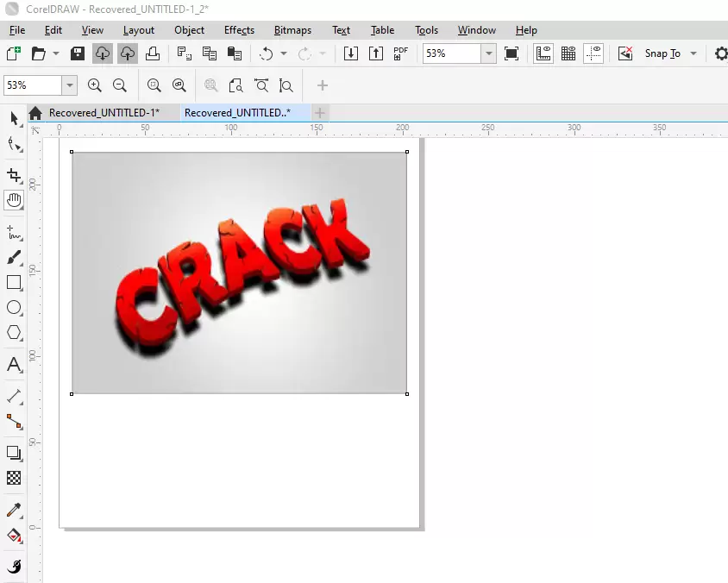
Task: Choose the Rectangle tool
Action: [x=14, y=283]
